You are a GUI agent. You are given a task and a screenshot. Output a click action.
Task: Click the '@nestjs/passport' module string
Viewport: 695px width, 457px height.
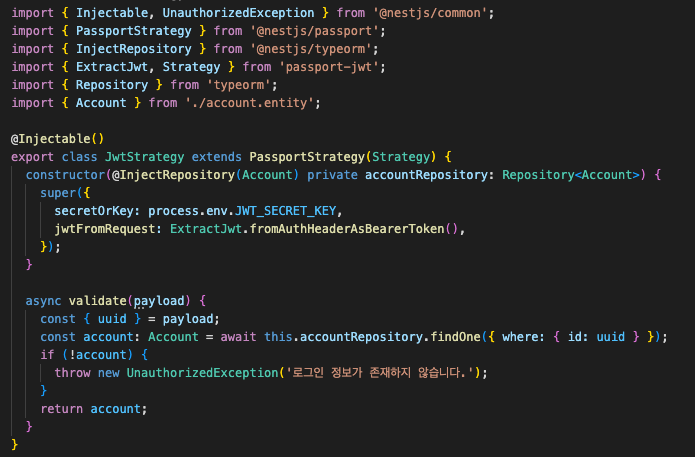tap(314, 31)
